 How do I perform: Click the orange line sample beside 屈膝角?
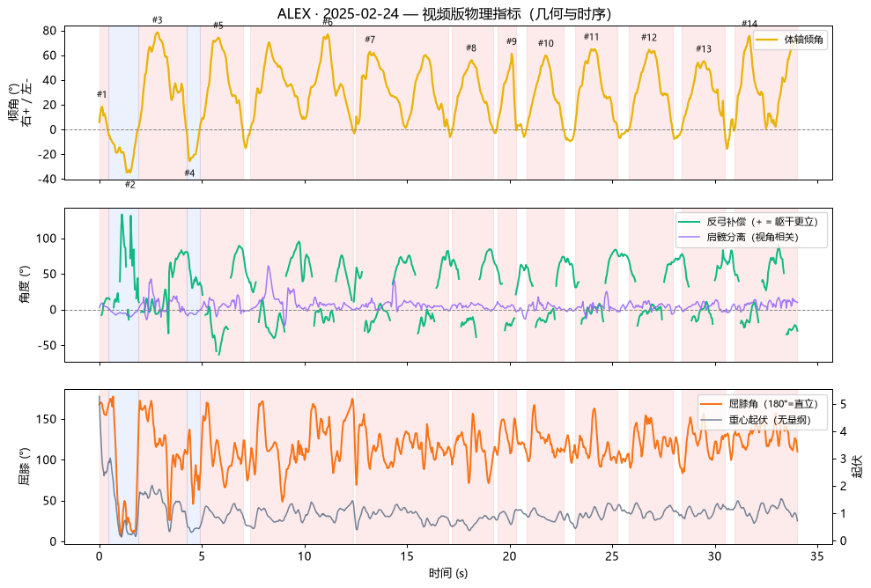(712, 404)
